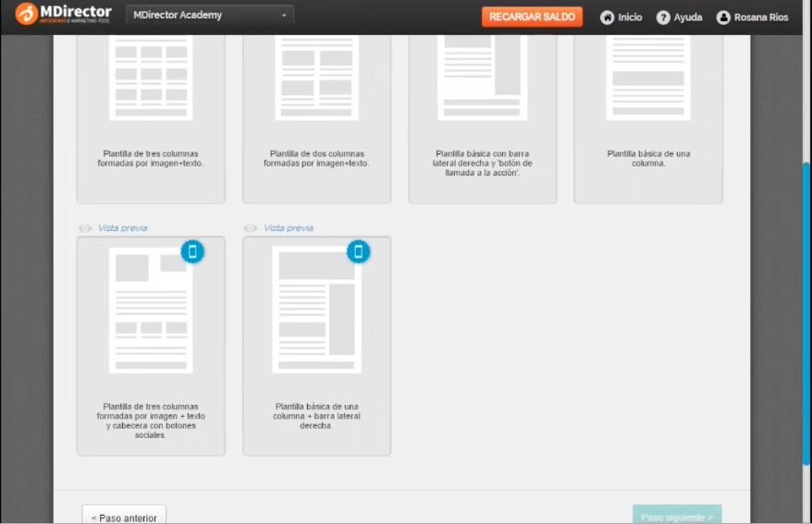Click 'Plantilla de dos columnas' caption text

pyautogui.click(x=316, y=158)
